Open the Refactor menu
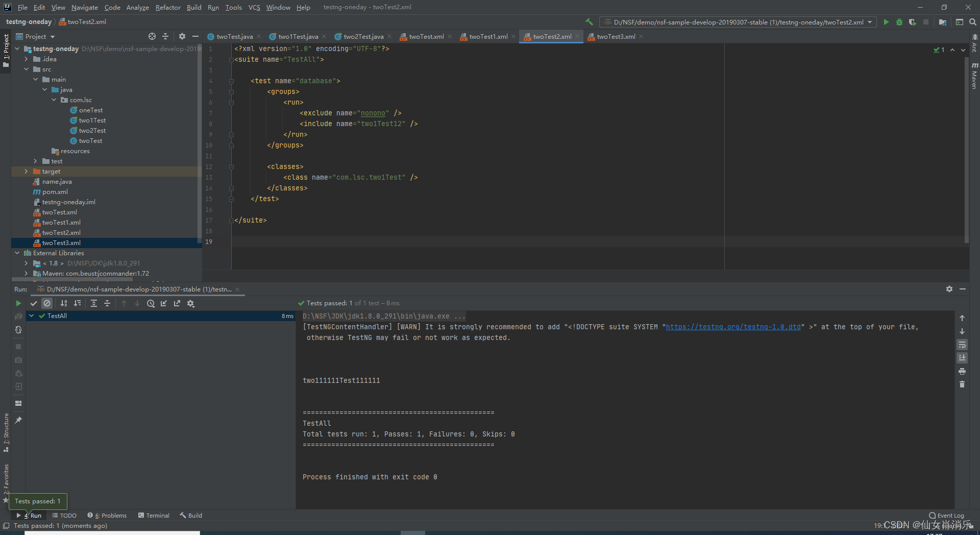The image size is (980, 535). 168,7
